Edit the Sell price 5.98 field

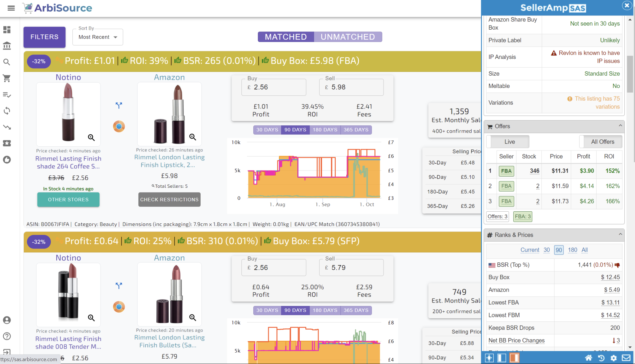point(351,87)
